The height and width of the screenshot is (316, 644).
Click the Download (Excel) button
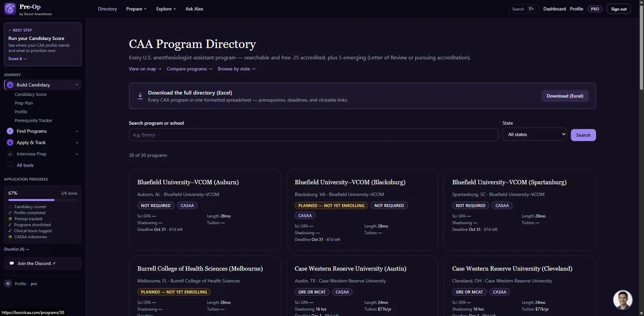[x=565, y=96]
